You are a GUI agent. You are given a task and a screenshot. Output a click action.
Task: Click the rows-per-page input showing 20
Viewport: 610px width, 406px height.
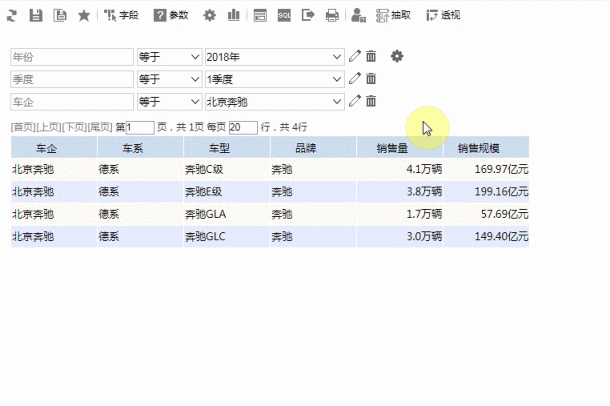pos(243,128)
